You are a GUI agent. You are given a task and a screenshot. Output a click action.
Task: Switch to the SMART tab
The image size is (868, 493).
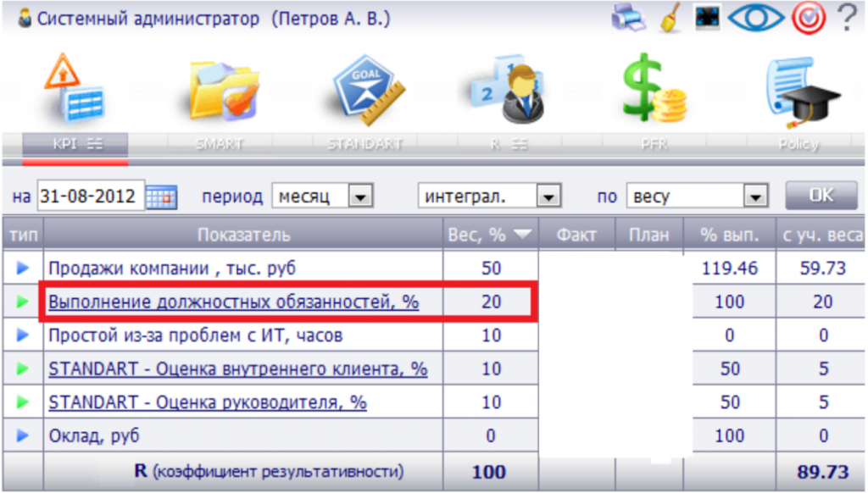click(220, 145)
